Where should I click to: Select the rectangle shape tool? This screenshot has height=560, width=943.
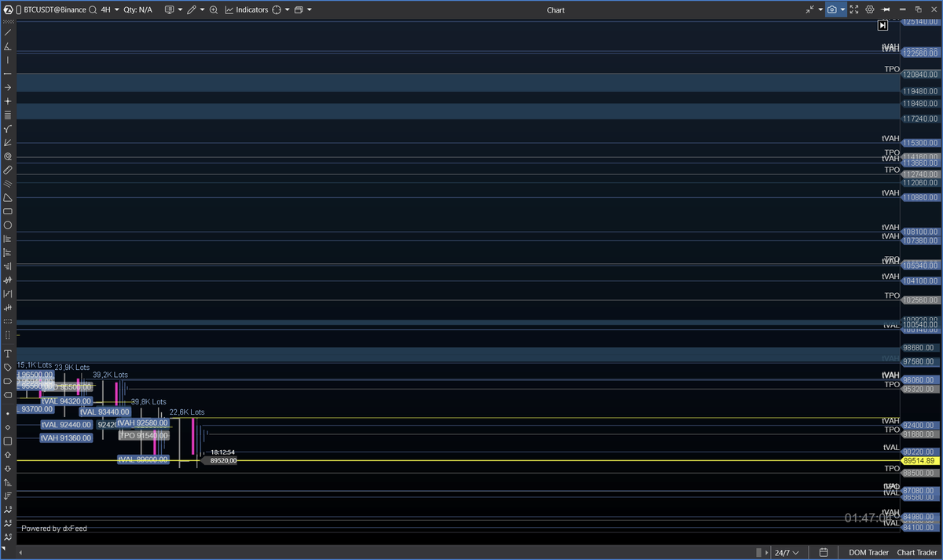pyautogui.click(x=8, y=211)
